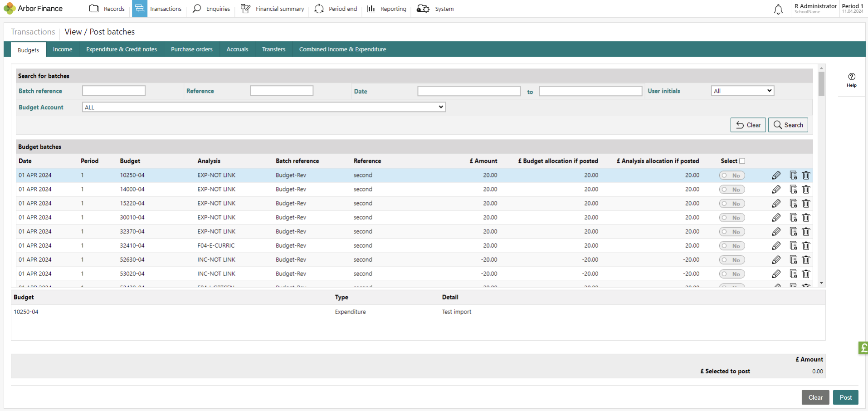Delete the 32410-04 budget row
Image resolution: width=868 pixels, height=411 pixels.
pyautogui.click(x=806, y=246)
